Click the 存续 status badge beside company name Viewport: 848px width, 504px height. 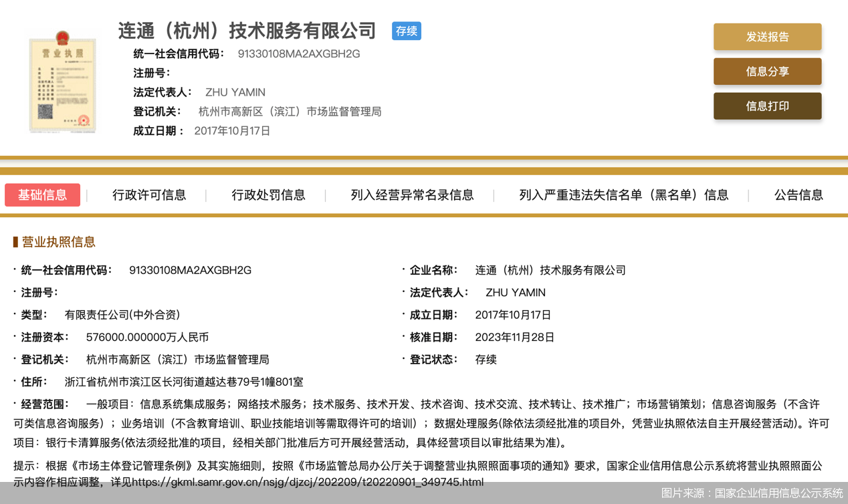click(407, 31)
